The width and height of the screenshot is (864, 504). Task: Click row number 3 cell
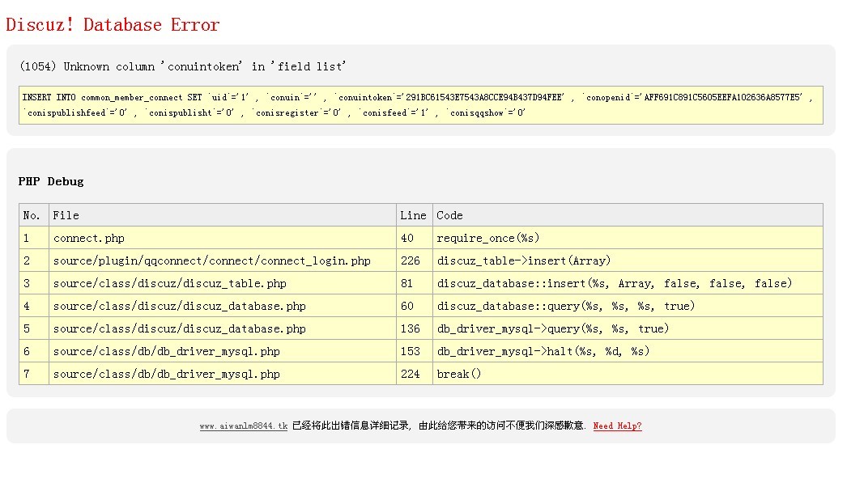coord(34,283)
